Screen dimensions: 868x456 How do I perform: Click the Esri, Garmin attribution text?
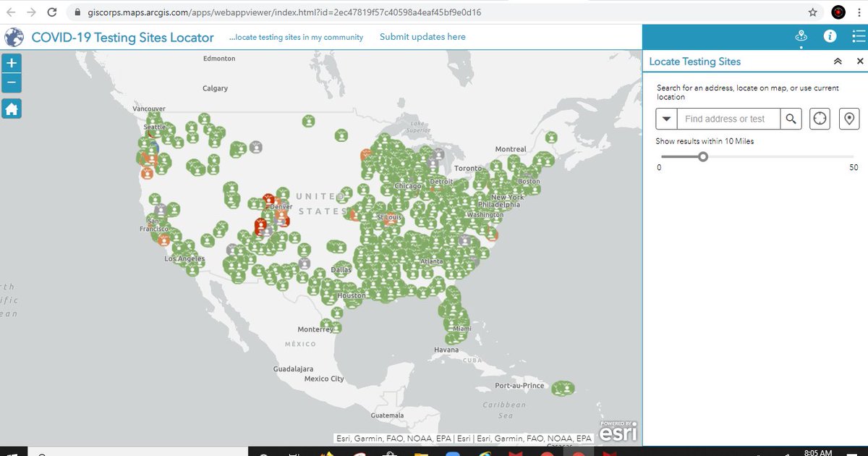click(x=464, y=438)
